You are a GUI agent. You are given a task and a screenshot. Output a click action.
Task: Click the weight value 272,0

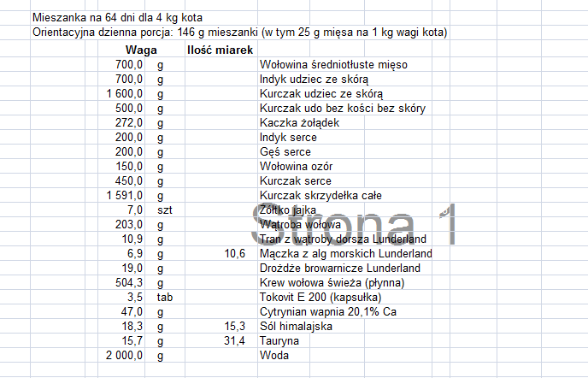coord(128,123)
